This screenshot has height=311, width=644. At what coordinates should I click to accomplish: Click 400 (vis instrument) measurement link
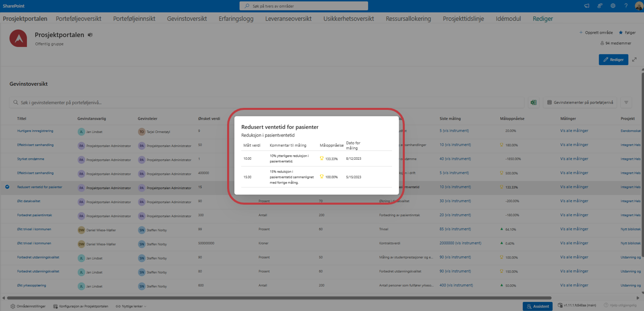(456, 285)
